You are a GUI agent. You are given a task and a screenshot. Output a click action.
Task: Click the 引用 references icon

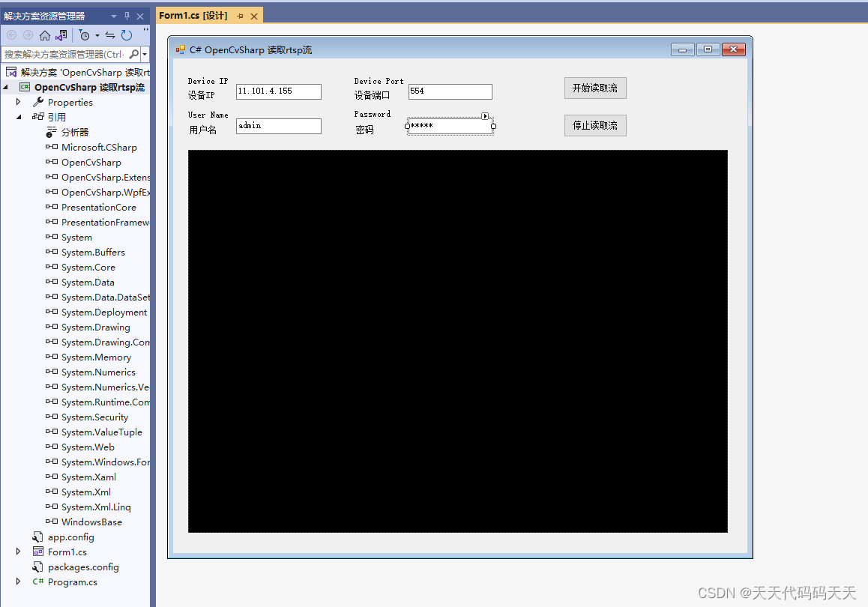coord(38,117)
